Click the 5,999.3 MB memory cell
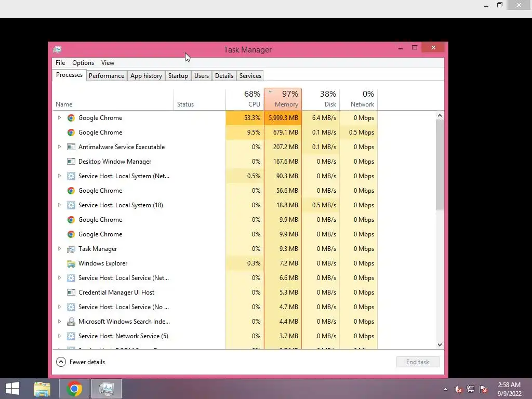The image size is (532, 399). point(283,118)
